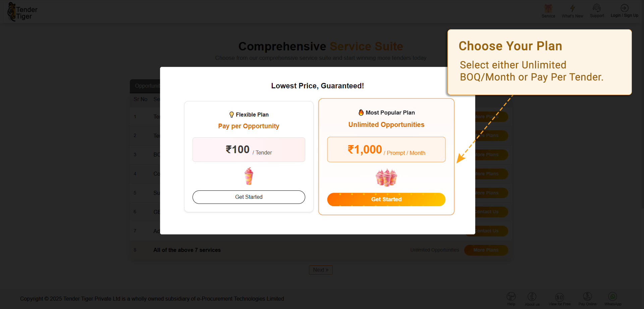Select the ₹1,000 Prompt/Month price box

pos(386,149)
